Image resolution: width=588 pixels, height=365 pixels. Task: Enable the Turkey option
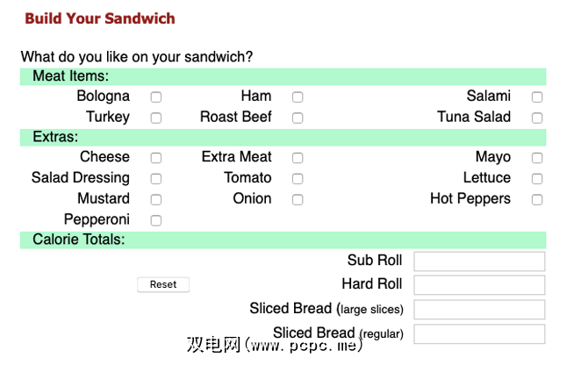tap(156, 118)
